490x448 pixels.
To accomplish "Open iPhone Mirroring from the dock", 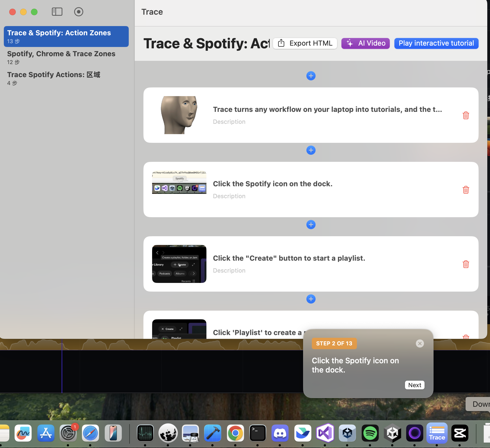I will click(x=113, y=433).
